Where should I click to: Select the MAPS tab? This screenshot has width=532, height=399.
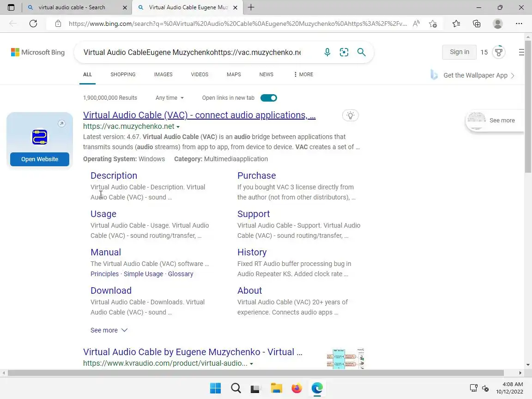tap(234, 74)
